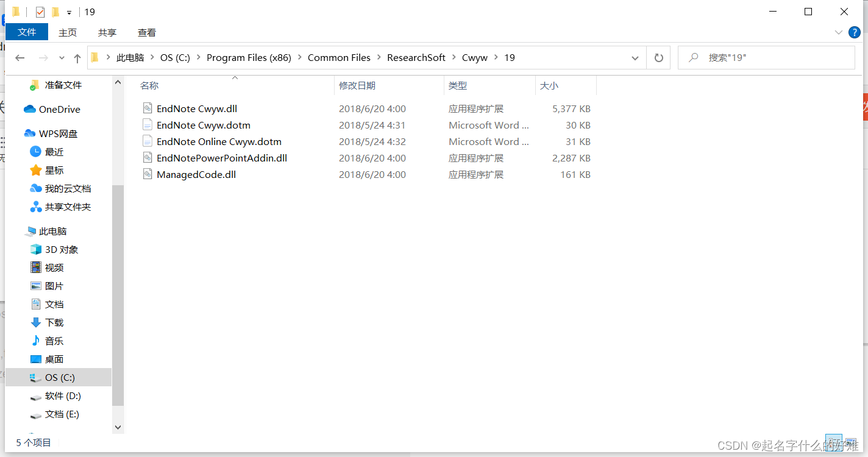Open the Customize Quick Access Toolbar dropdown
This screenshot has height=457, width=868.
[x=69, y=12]
